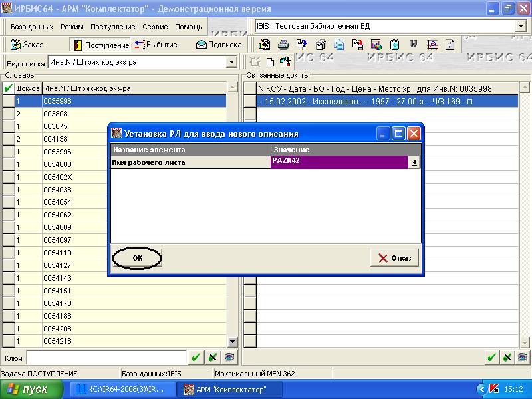Click the printer icon in the toolbar

[283, 45]
